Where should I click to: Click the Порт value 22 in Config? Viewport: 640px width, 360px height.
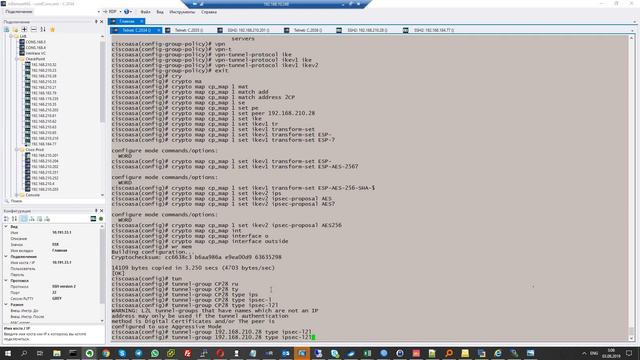pyautogui.click(x=54, y=293)
